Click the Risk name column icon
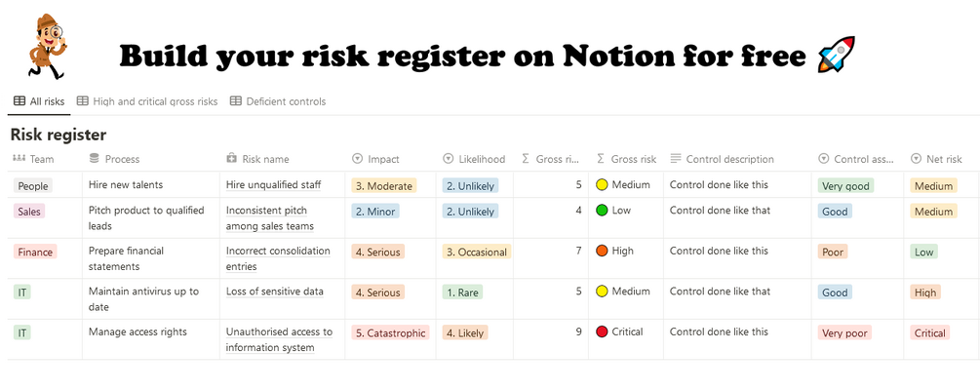 click(232, 159)
